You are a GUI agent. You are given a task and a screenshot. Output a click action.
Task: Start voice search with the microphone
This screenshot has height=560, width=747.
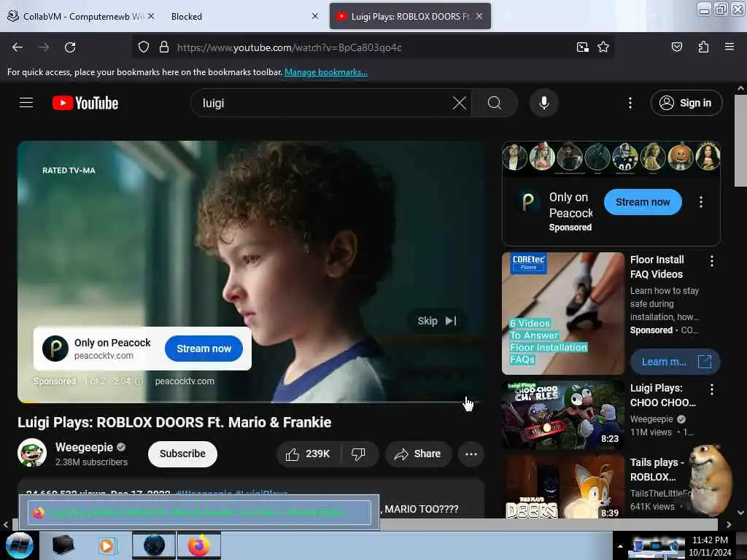[544, 103]
